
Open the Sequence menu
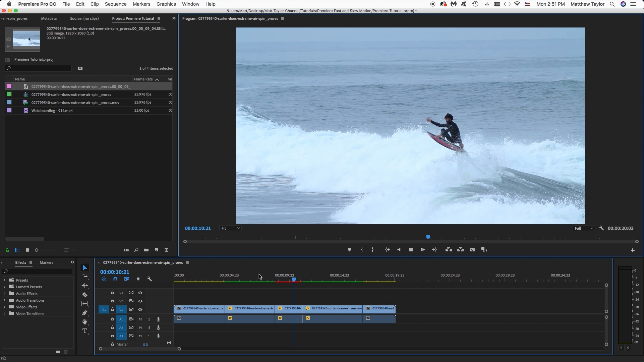pos(115,4)
